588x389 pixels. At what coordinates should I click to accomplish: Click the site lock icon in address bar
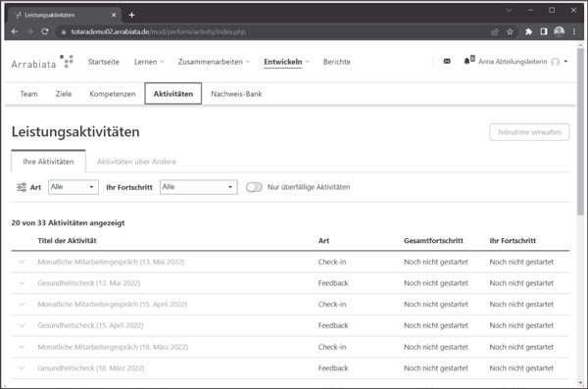pos(64,32)
